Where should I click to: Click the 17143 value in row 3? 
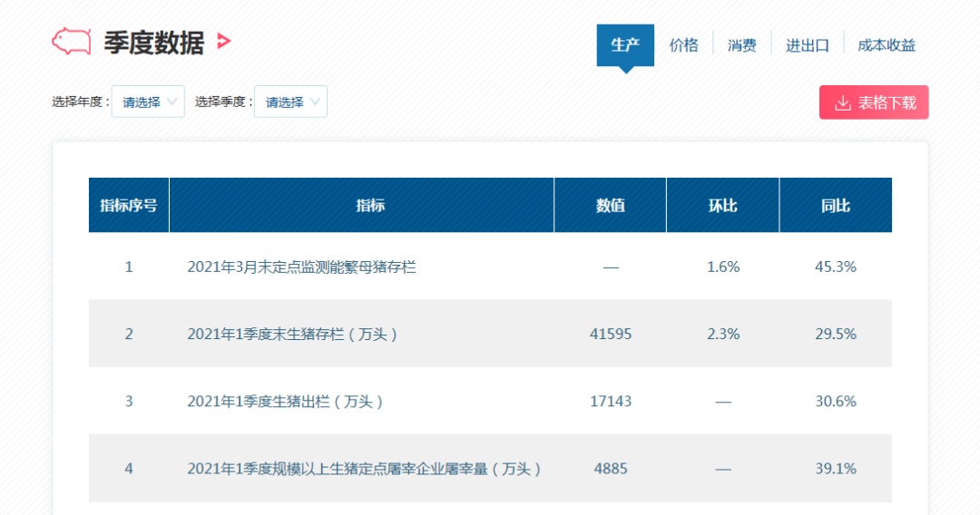pyautogui.click(x=611, y=402)
